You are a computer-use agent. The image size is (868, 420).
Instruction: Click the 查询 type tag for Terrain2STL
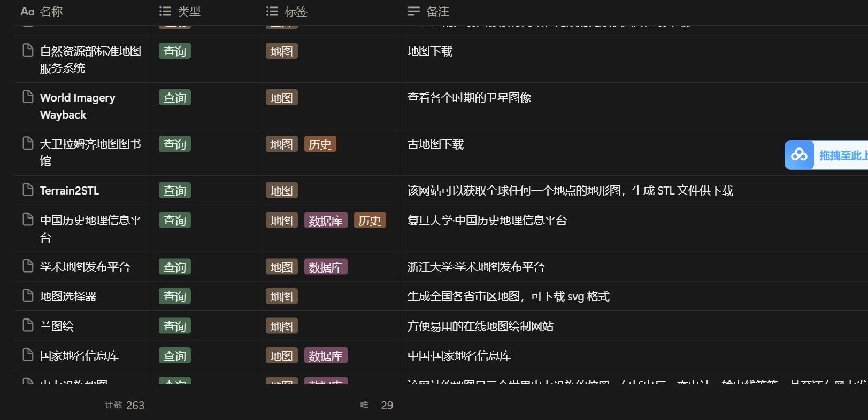coord(175,191)
